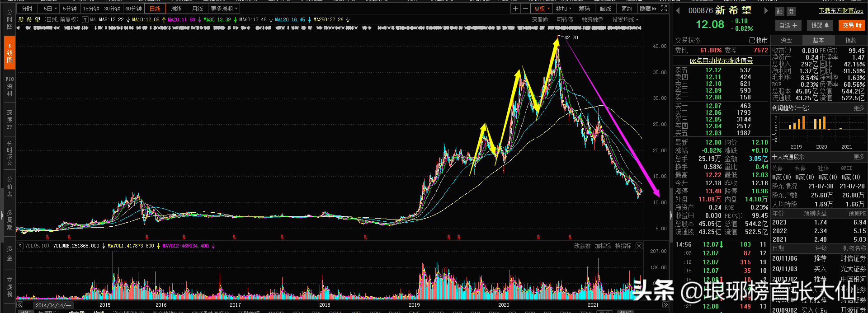Click 可转债 link

(x=565, y=20)
